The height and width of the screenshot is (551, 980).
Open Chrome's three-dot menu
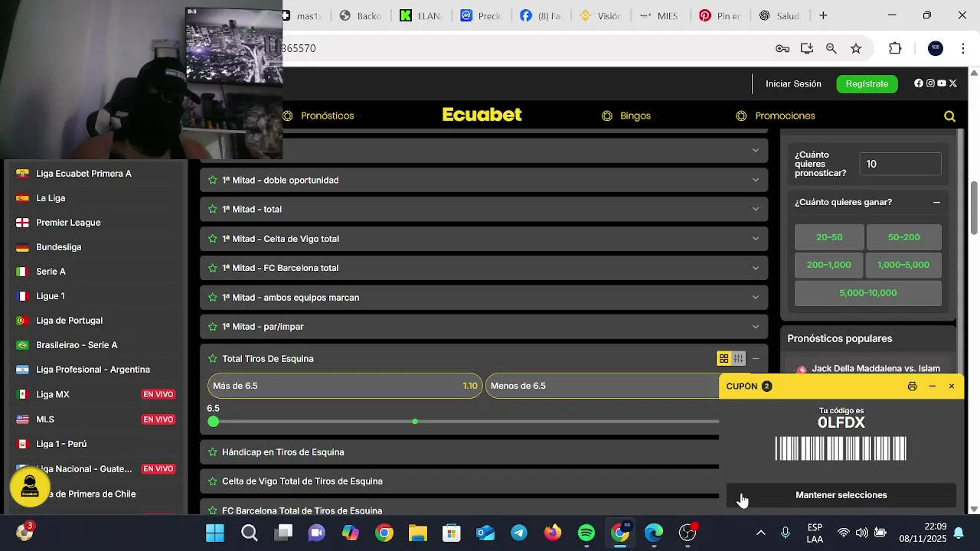click(x=963, y=48)
